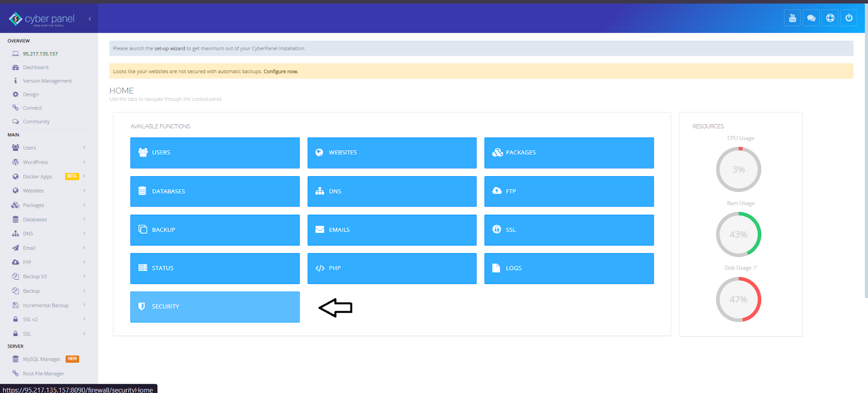Expand the SSL v2 sidebar menu
The height and width of the screenshot is (393, 868).
[49, 319]
